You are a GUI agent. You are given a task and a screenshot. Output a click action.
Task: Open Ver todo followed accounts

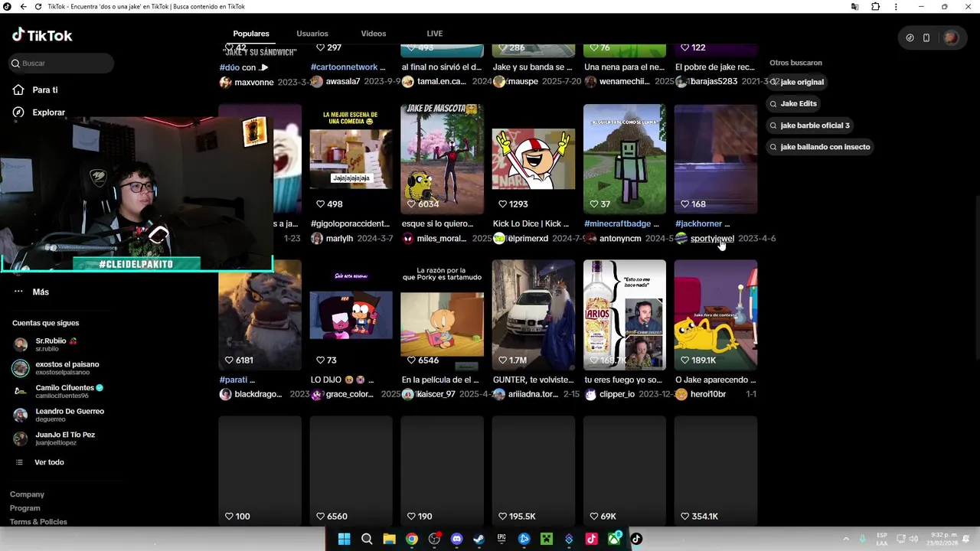point(49,462)
